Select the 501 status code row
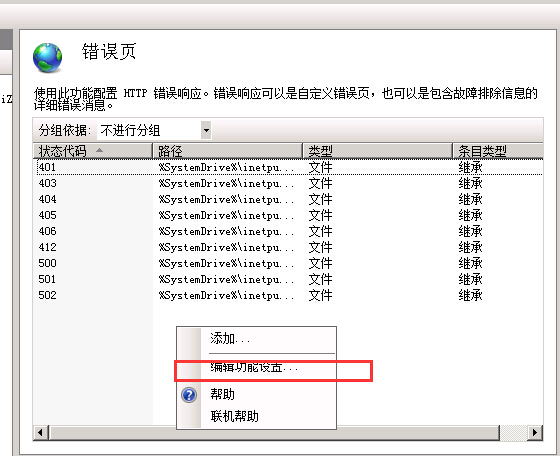This screenshot has width=560, height=456. coord(289,279)
